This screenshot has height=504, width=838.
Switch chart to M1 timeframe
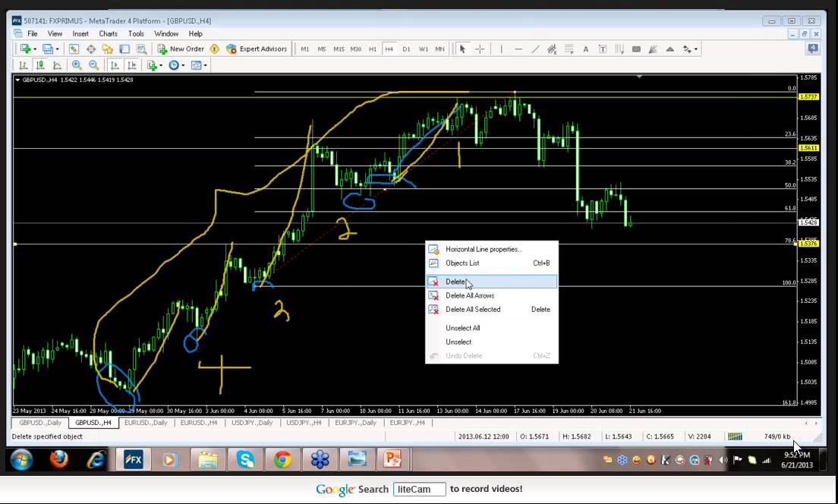pyautogui.click(x=304, y=49)
